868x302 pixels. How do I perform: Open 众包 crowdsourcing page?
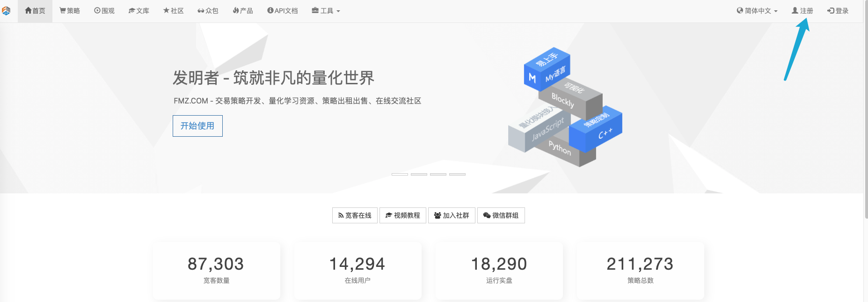[x=208, y=11]
